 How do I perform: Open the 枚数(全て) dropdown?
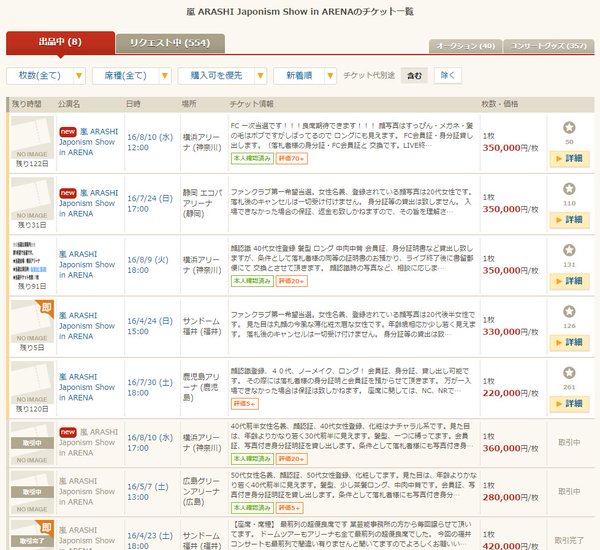point(46,76)
